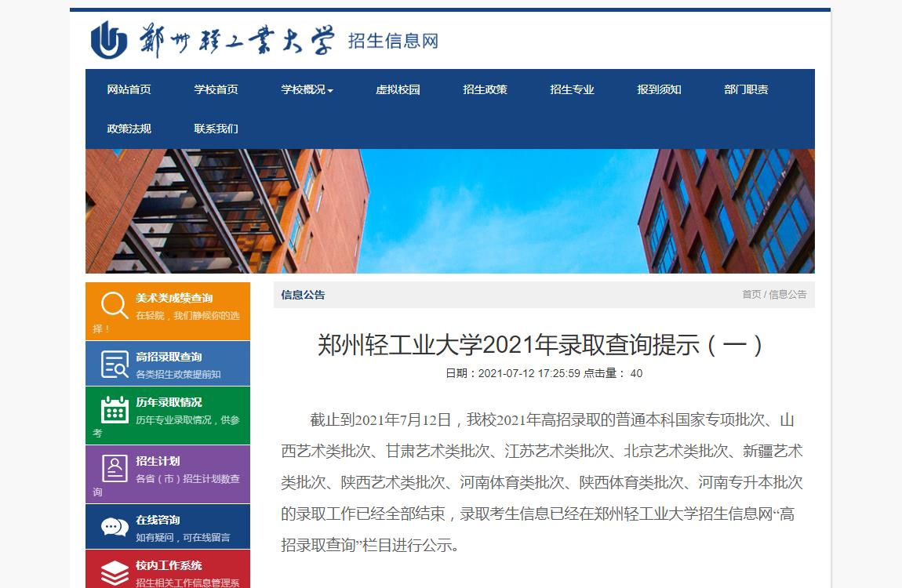
Task: Select 政策法规 in the navigation bar
Action: [129, 129]
